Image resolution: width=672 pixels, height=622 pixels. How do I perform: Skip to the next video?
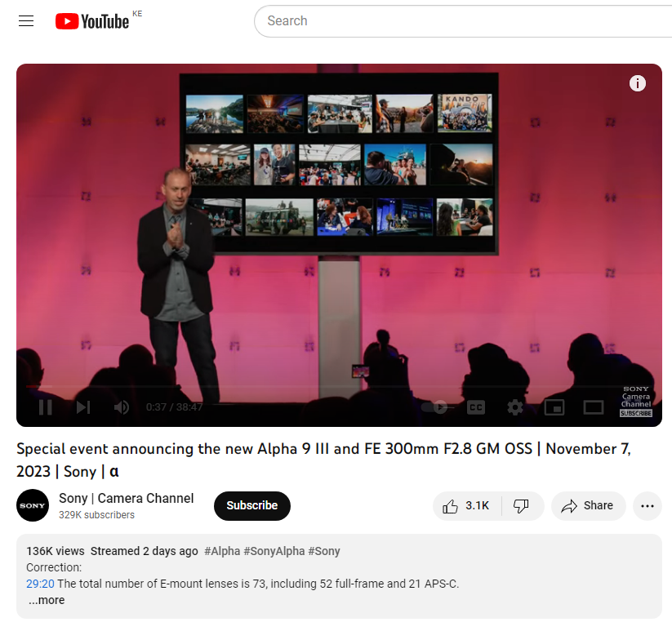pyautogui.click(x=82, y=407)
